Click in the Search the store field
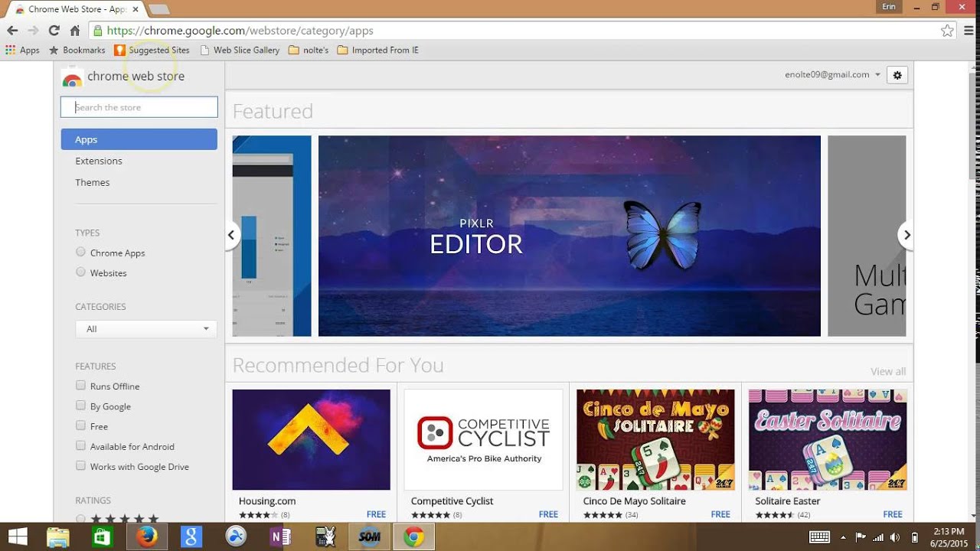 [139, 107]
